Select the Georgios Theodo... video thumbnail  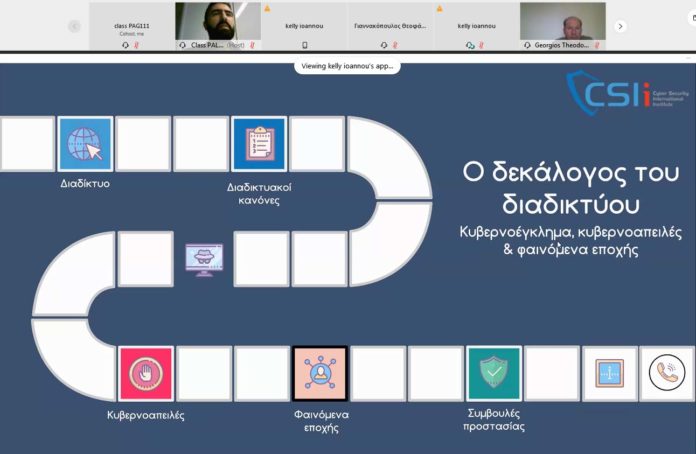[562, 26]
